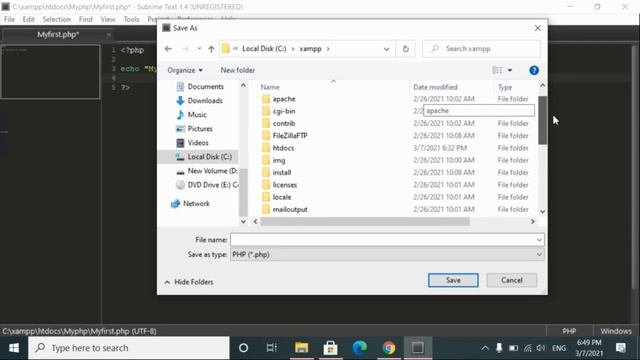Click PHP syntax in status bar
The width and height of the screenshot is (640, 360).
coord(569,331)
